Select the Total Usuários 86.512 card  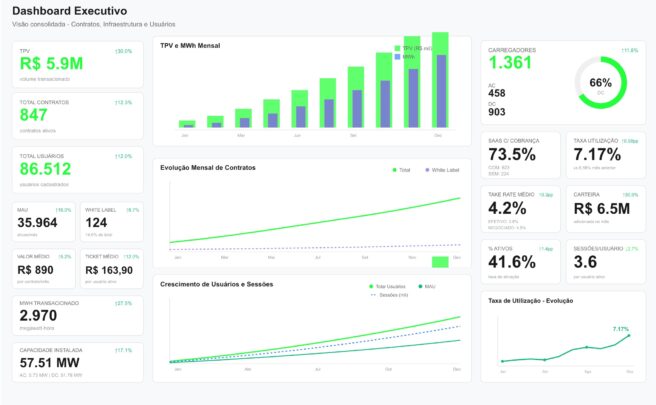78,170
